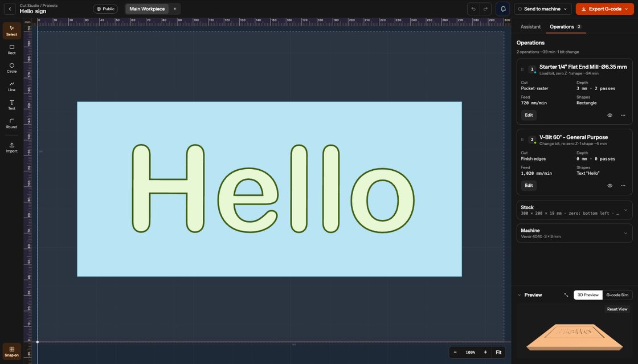Click the 3D sign preview model
Image resolution: width=638 pixels, height=364 pixels.
575,337
